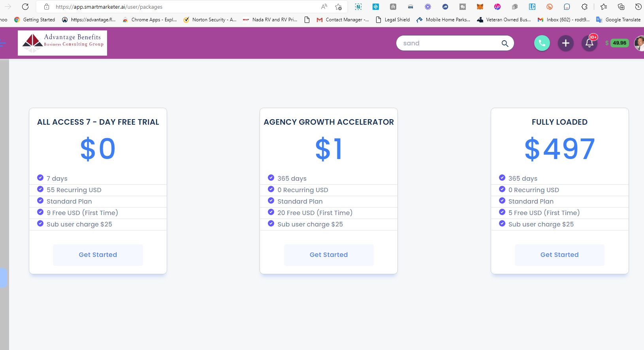Open the Legal Shield bookmark
Screen dimensions: 644x350
coord(393,20)
